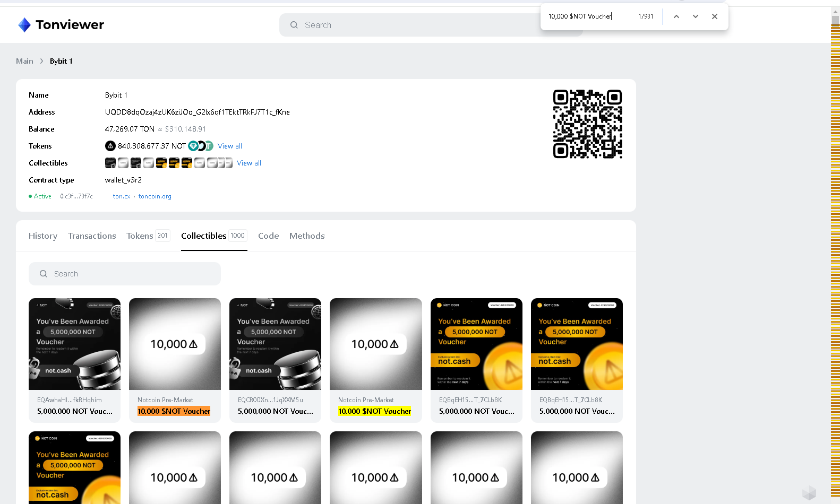This screenshot has height=504, width=840.
Task: Switch to the Transactions tab
Action: 92,236
